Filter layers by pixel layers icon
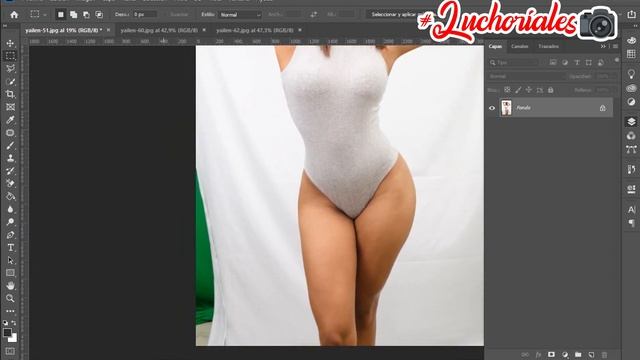This screenshot has height=360, width=640. coord(553,62)
